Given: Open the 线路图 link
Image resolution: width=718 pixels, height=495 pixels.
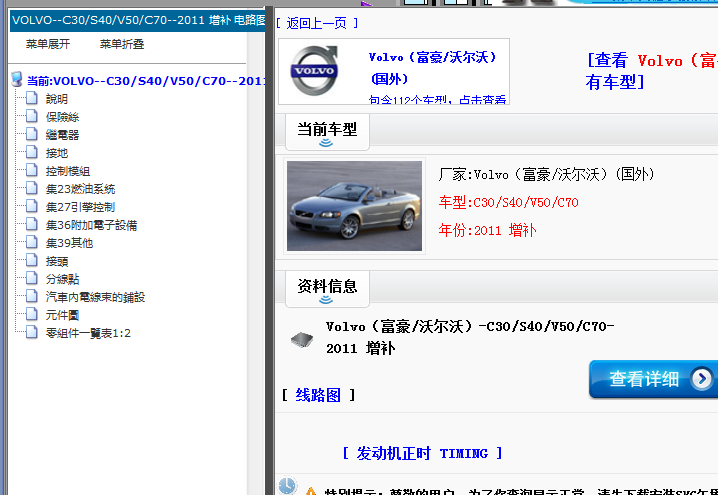Looking at the screenshot, I should coord(318,395).
